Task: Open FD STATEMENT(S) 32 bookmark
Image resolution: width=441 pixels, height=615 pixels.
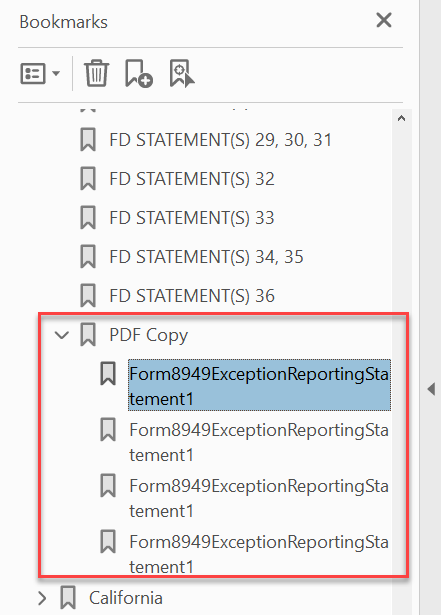Action: (192, 179)
